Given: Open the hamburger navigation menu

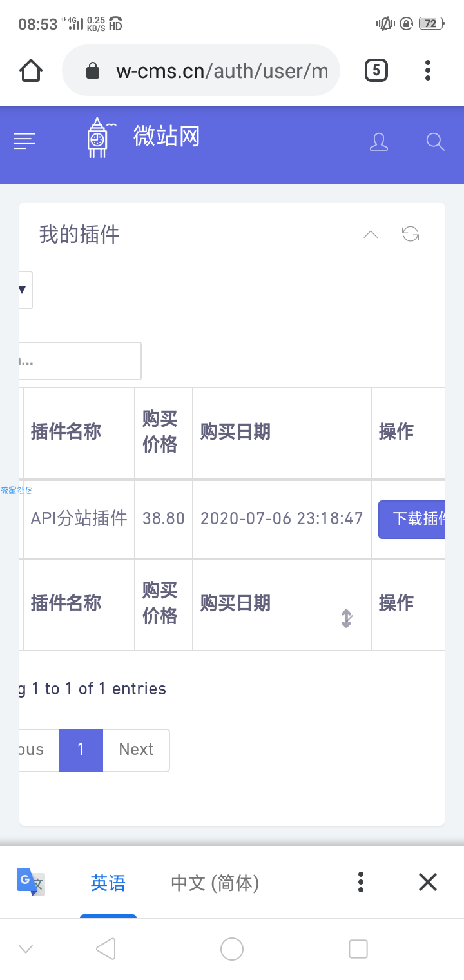Looking at the screenshot, I should pyautogui.click(x=24, y=141).
